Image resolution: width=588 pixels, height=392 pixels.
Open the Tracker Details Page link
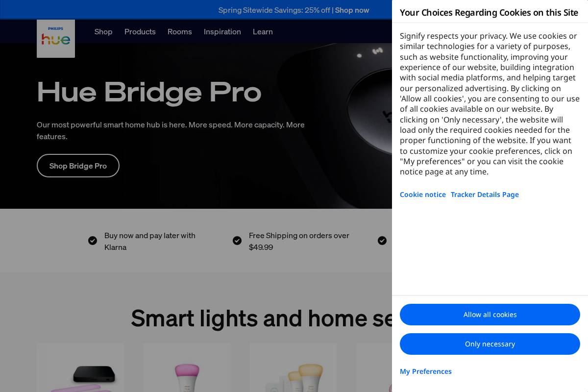click(x=485, y=195)
